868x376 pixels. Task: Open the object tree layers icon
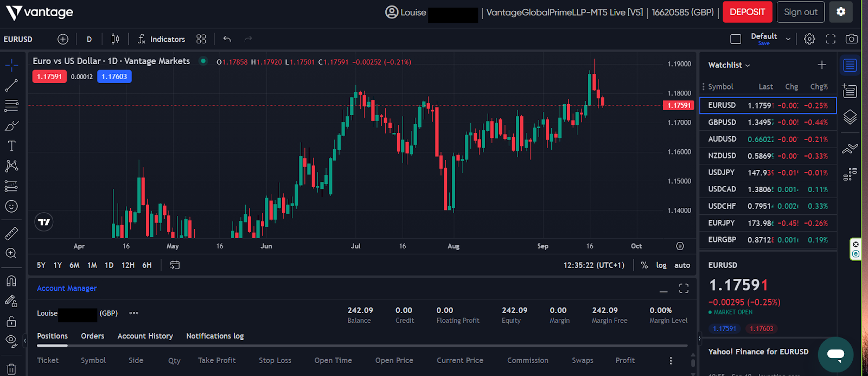(850, 117)
